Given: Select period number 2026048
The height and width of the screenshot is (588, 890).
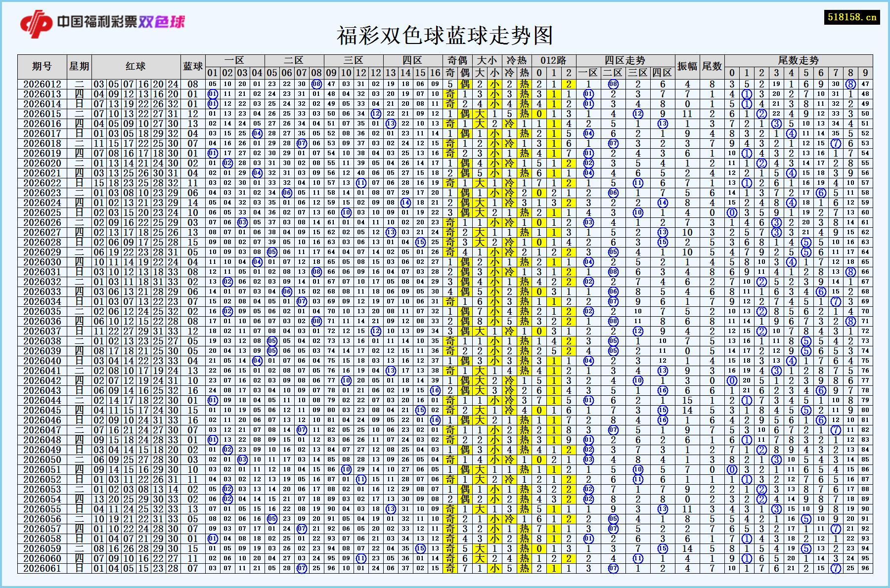Looking at the screenshot, I should point(42,440).
